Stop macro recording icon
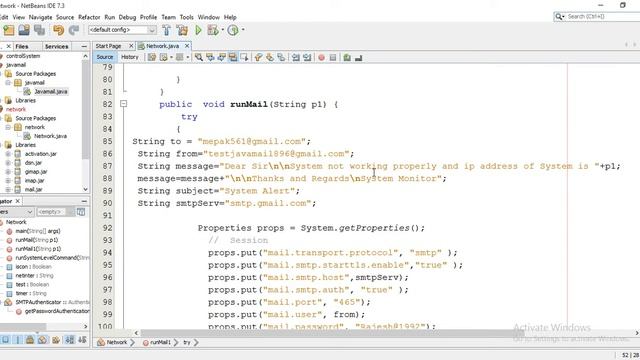640x360 pixels. [x=333, y=58]
